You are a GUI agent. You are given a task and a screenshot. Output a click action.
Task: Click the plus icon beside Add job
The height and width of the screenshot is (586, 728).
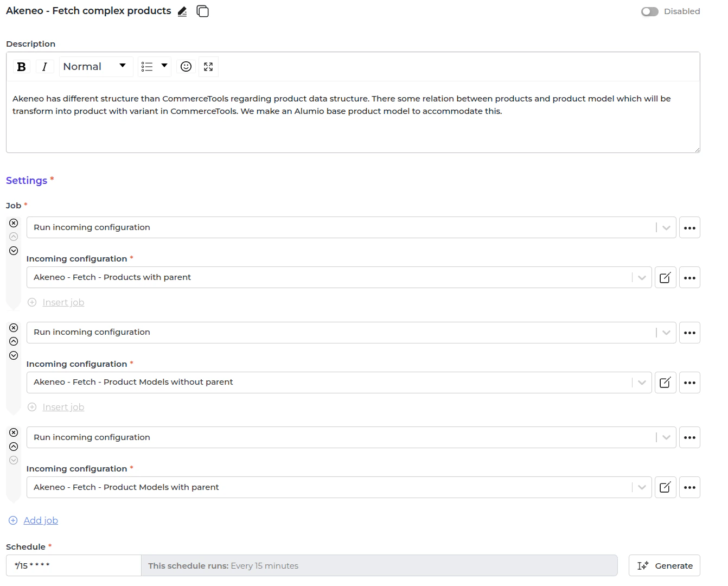(x=13, y=520)
